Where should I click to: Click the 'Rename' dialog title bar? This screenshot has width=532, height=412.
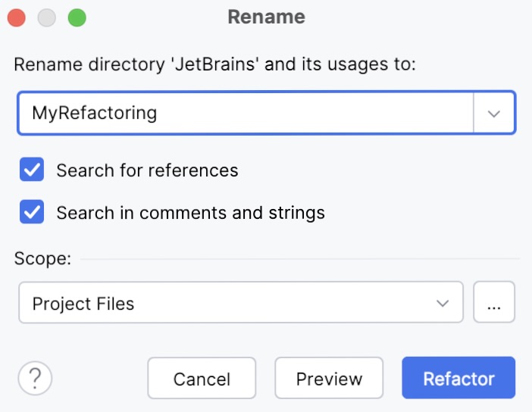[x=266, y=17]
